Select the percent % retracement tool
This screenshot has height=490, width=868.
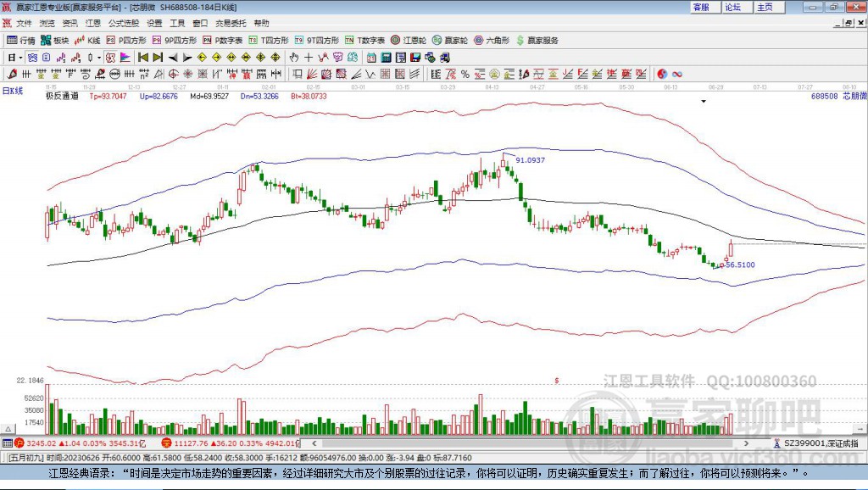pos(465,74)
